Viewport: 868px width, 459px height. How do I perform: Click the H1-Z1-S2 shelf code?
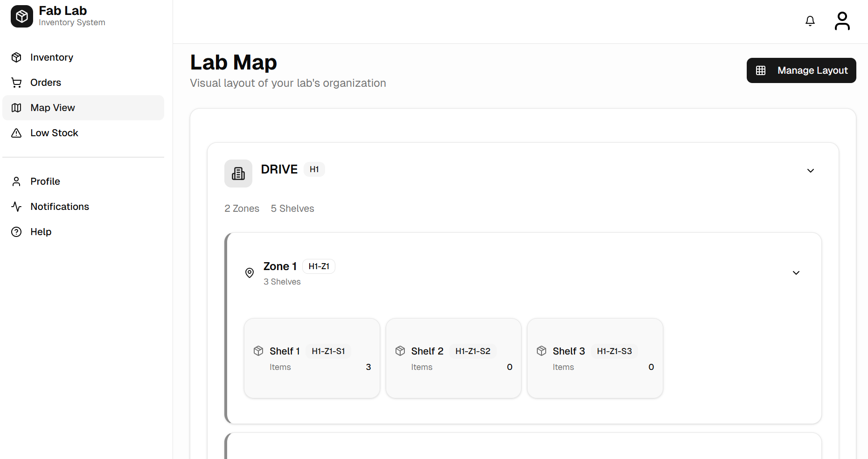[473, 351]
